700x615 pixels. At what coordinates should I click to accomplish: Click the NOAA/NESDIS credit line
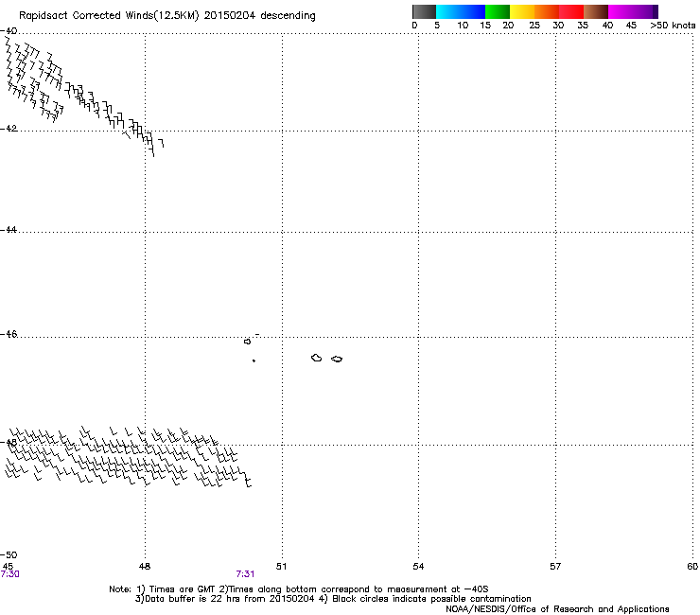557,609
